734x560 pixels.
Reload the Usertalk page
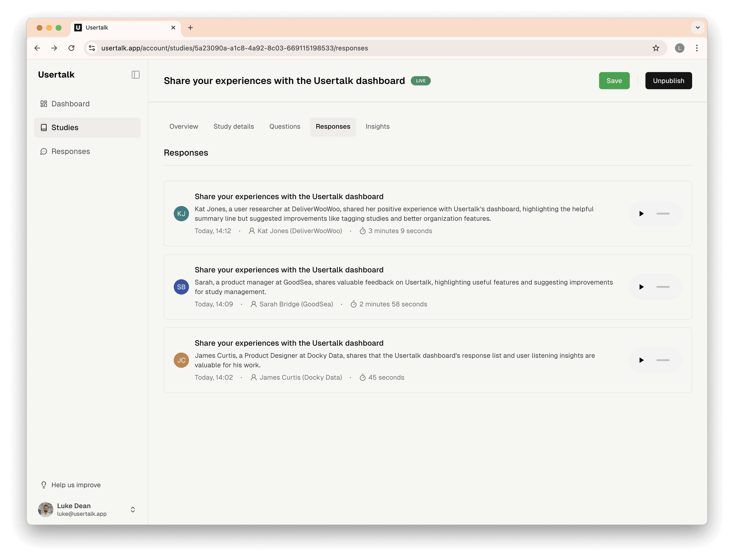(x=71, y=48)
